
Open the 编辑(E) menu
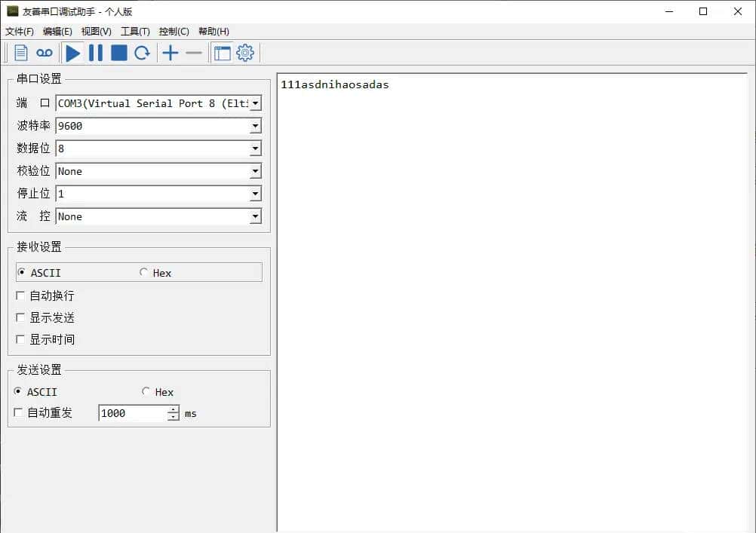(57, 32)
